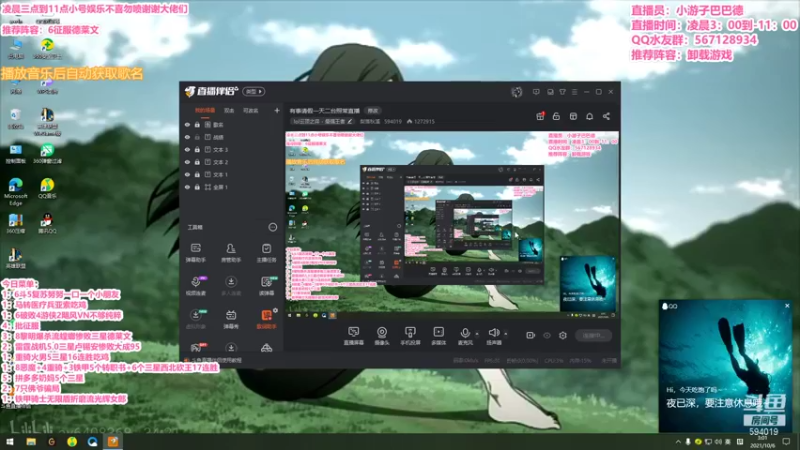Open the 读弹幕 tool
This screenshot has width=800, height=450.
click(x=266, y=285)
